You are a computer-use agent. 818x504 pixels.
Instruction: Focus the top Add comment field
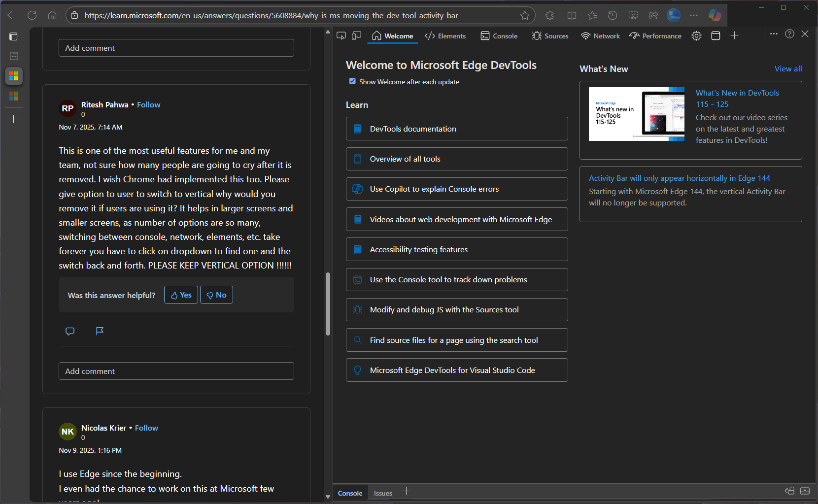[176, 48]
